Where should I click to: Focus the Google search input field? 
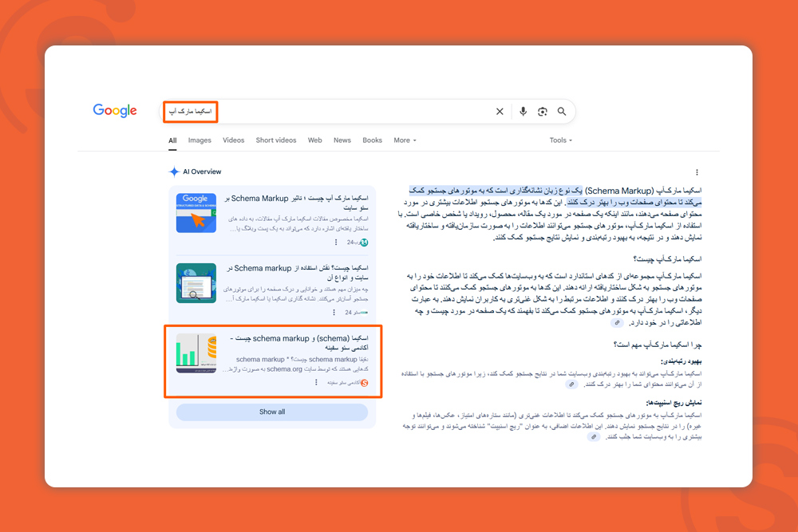click(x=367, y=112)
